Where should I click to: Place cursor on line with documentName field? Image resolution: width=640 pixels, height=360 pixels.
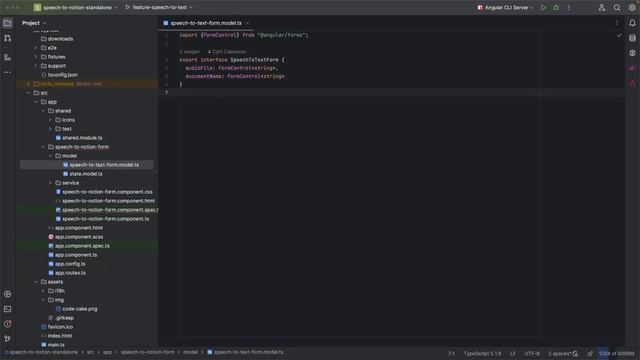[235, 76]
